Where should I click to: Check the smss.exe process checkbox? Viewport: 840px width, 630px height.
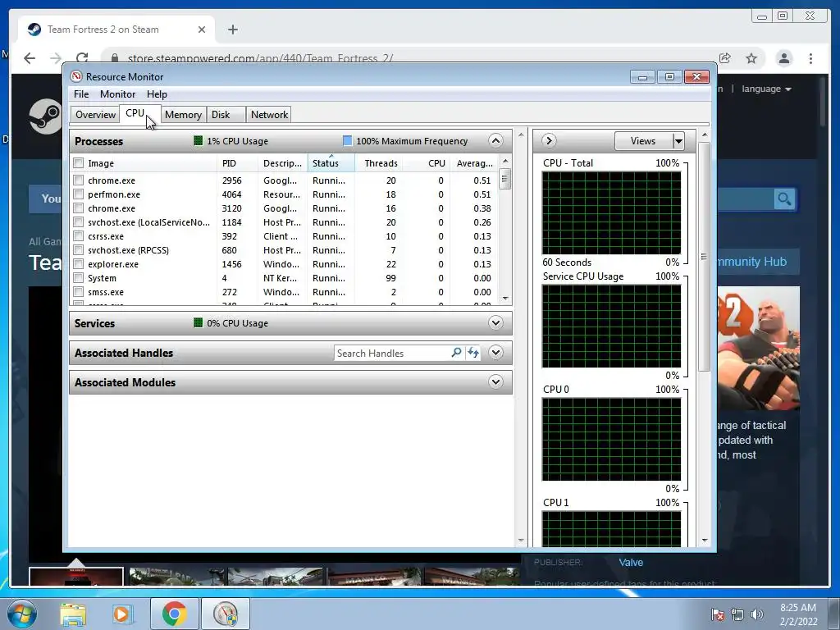(79, 292)
